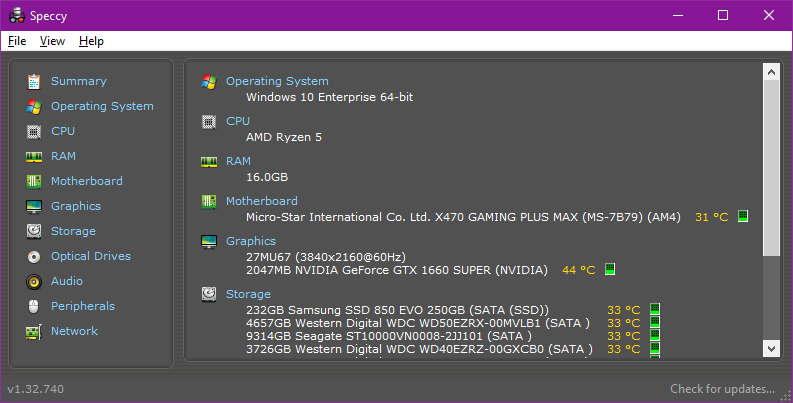Image resolution: width=793 pixels, height=403 pixels.
Task: Click the Summary sidebar icon
Action: [x=34, y=81]
